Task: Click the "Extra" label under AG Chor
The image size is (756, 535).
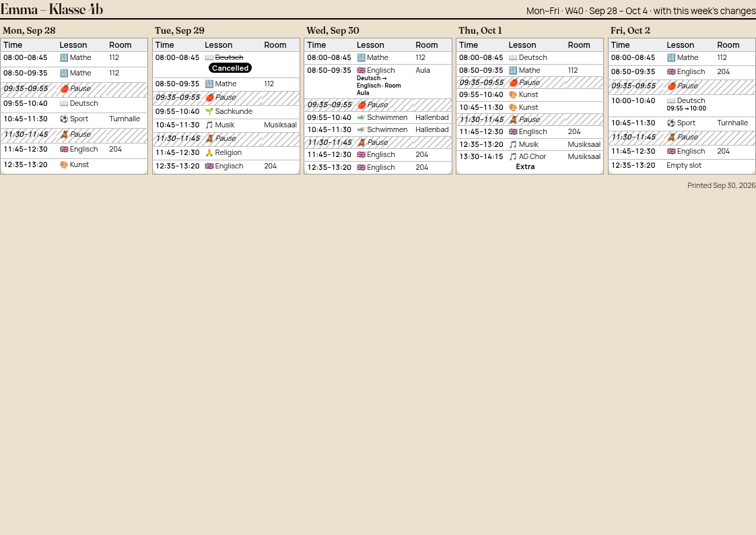Action: pyautogui.click(x=525, y=166)
